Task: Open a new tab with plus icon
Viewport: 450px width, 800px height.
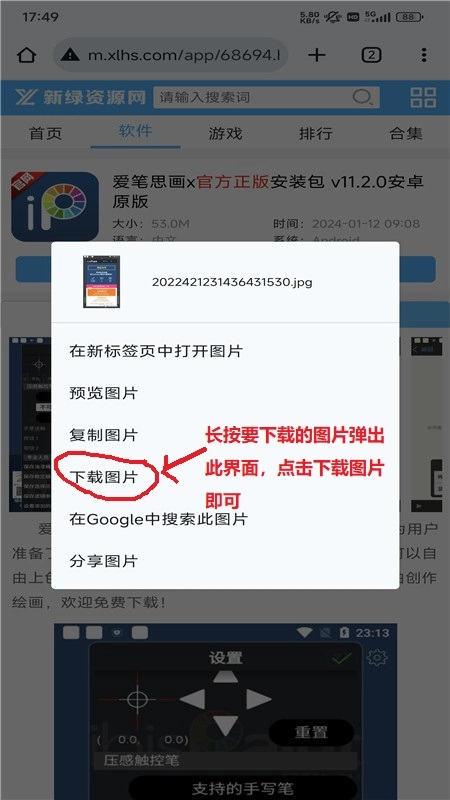Action: click(317, 55)
